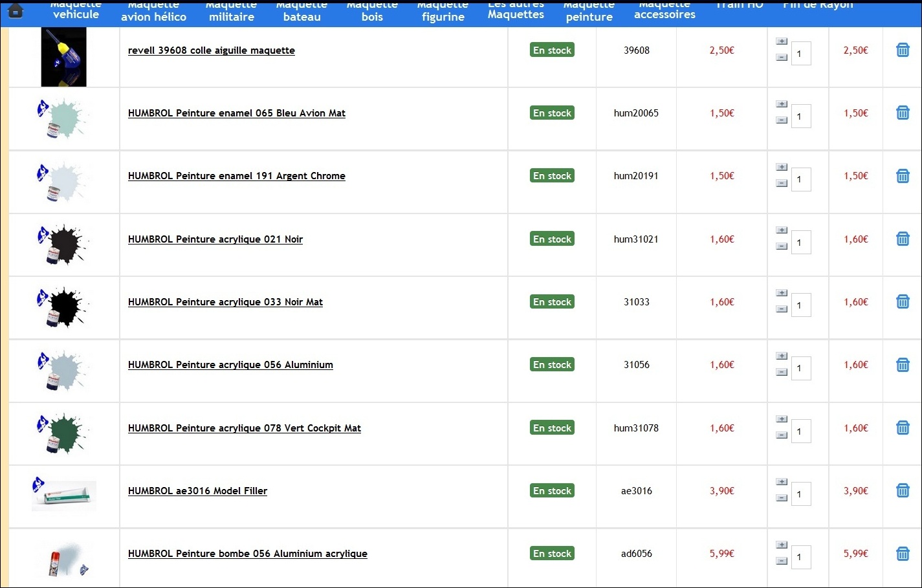The height and width of the screenshot is (588, 922).
Task: Open HUMBROL enamel 065 Bleu Avion Mat
Action: coord(237,113)
